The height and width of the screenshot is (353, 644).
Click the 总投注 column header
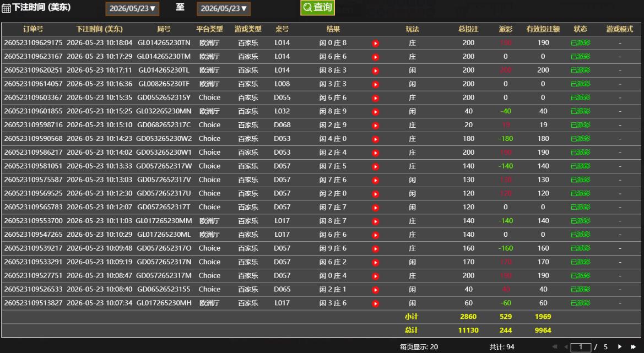(x=469, y=29)
